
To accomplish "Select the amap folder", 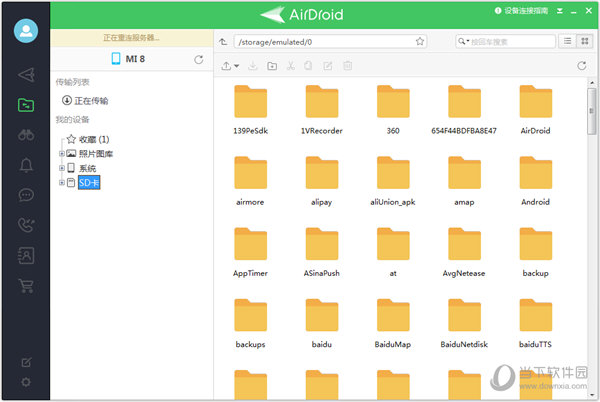I will pyautogui.click(x=464, y=181).
